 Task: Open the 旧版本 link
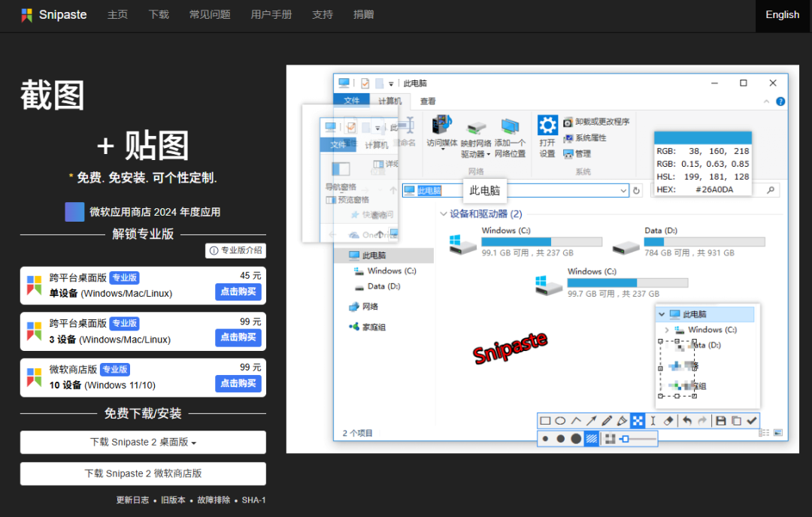pos(173,500)
